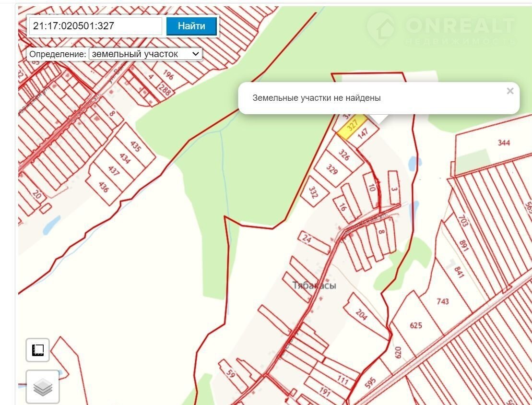This screenshot has height=405, width=532.
Task: Choose parcel 625 on map
Action: [416, 325]
